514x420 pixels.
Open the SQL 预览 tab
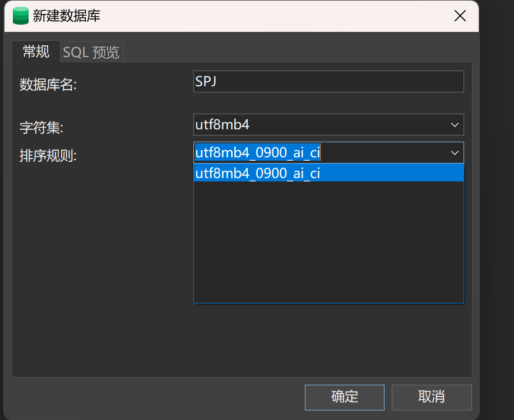(x=91, y=52)
